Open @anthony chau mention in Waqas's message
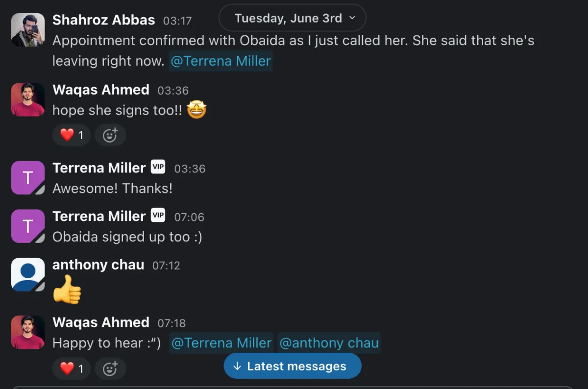Screen dimensions: 588x389 [x=329, y=343]
